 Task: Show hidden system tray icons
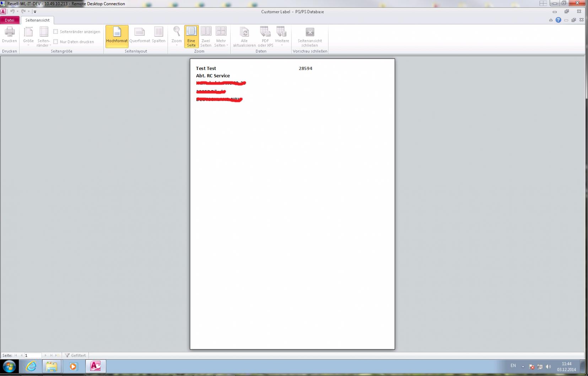pyautogui.click(x=523, y=367)
